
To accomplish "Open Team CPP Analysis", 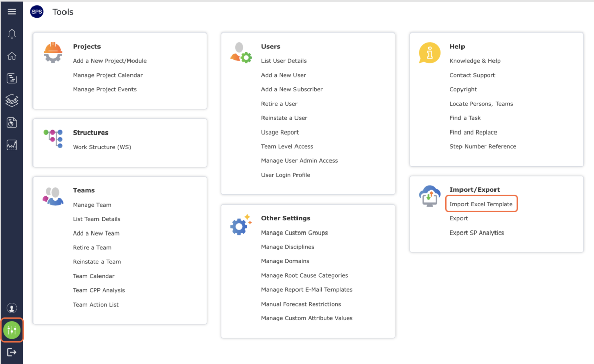I will pyautogui.click(x=99, y=290).
